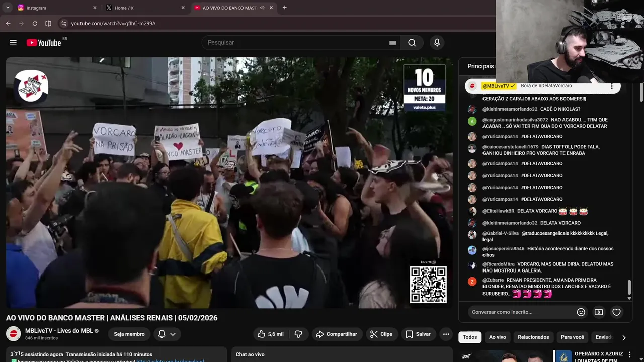Open the OPERÁRIO X AZURIZ recommended video
The height and width of the screenshot is (362, 644).
599,356
